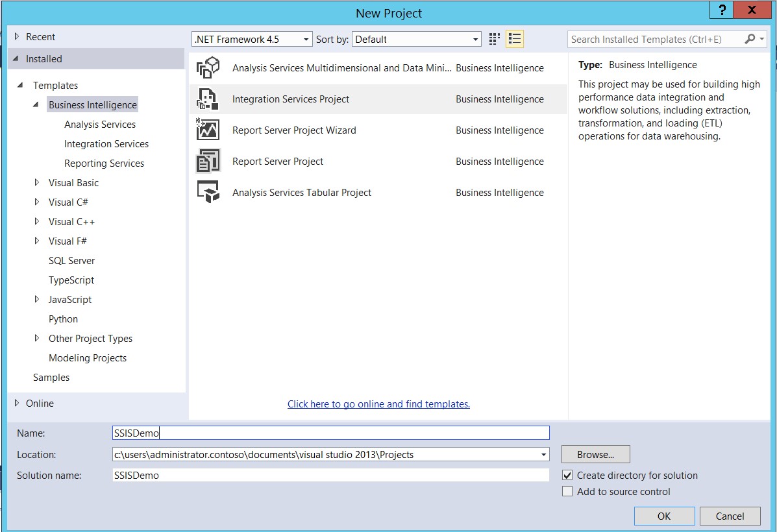Click the project Name text field
The height and width of the screenshot is (532, 777).
pyautogui.click(x=331, y=433)
